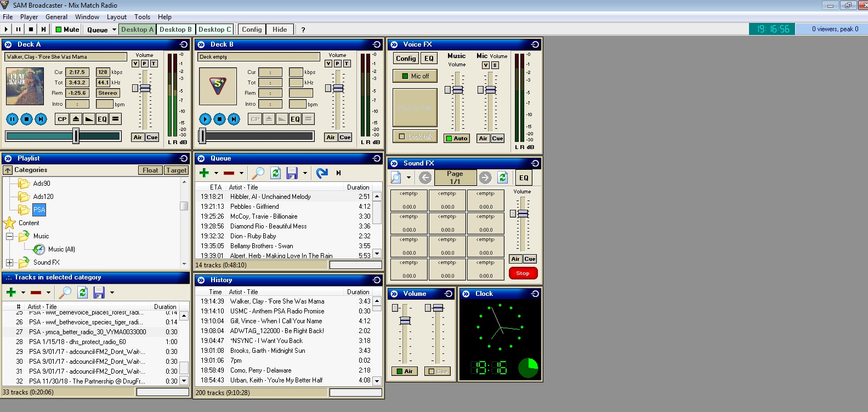Open the Deck A equalizer

(x=102, y=119)
